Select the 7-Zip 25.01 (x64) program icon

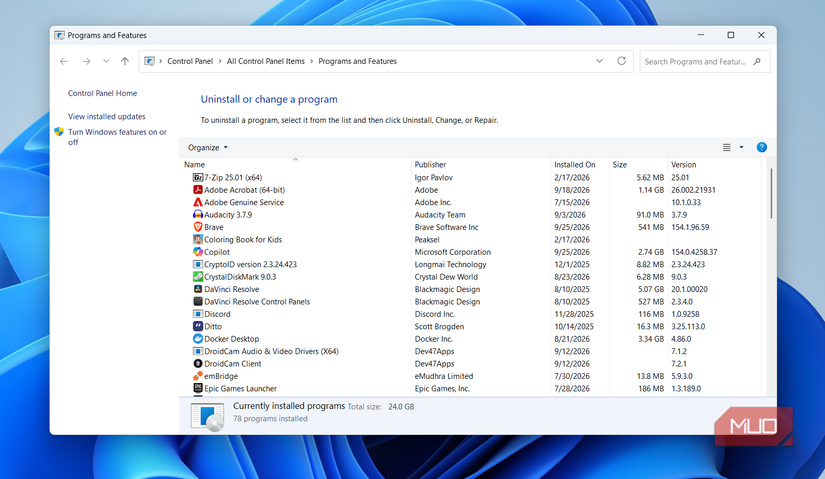198,177
